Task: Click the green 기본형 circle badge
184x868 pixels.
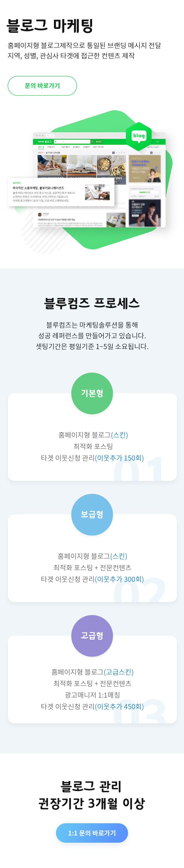Action: coord(92,393)
